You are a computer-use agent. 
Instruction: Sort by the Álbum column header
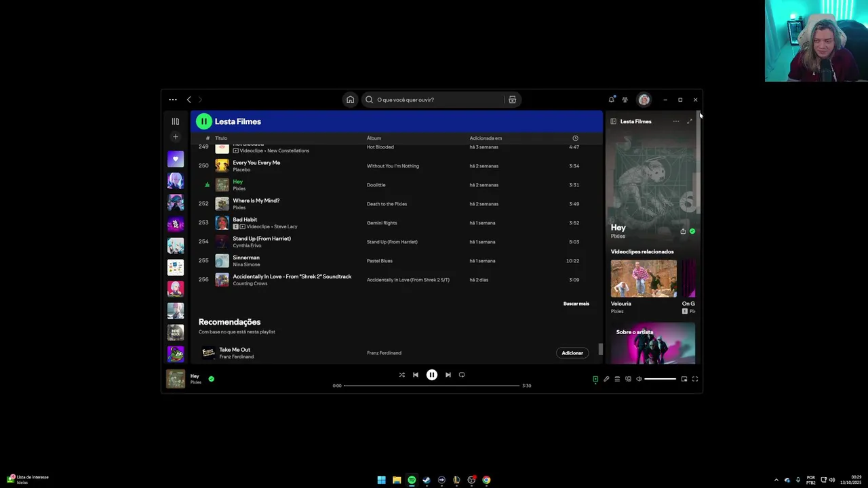point(374,138)
